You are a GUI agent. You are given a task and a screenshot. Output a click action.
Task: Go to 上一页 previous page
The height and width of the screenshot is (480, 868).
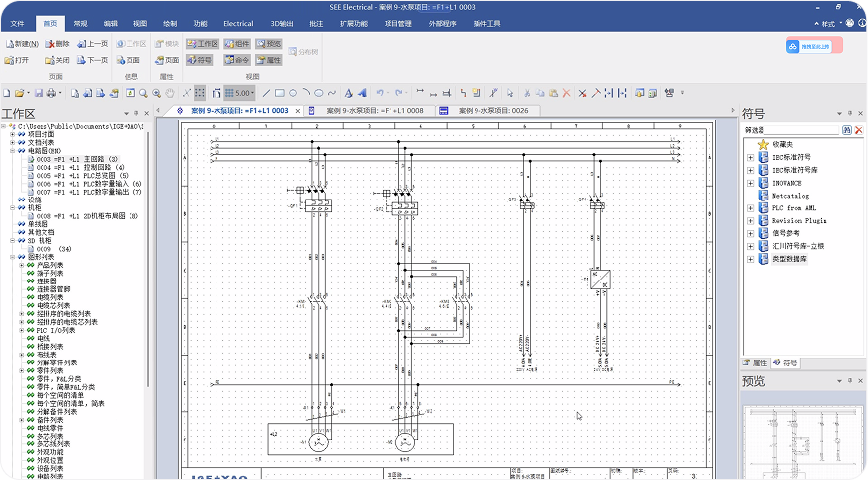click(93, 44)
